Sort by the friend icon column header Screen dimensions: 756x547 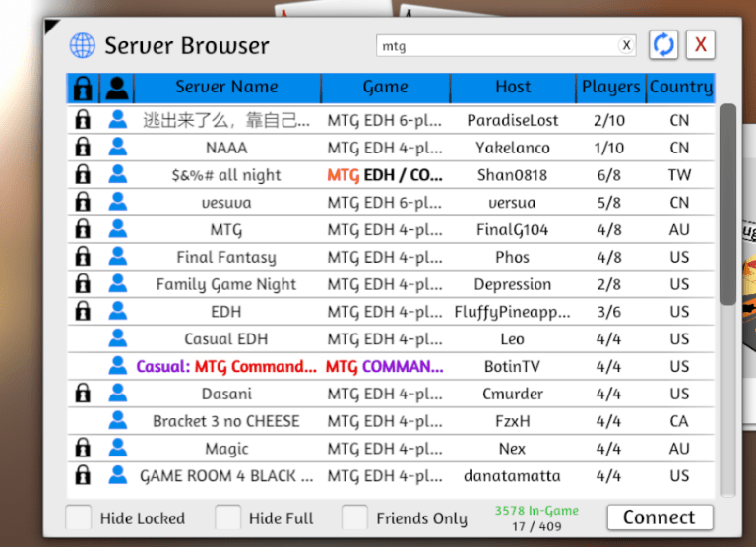[117, 89]
